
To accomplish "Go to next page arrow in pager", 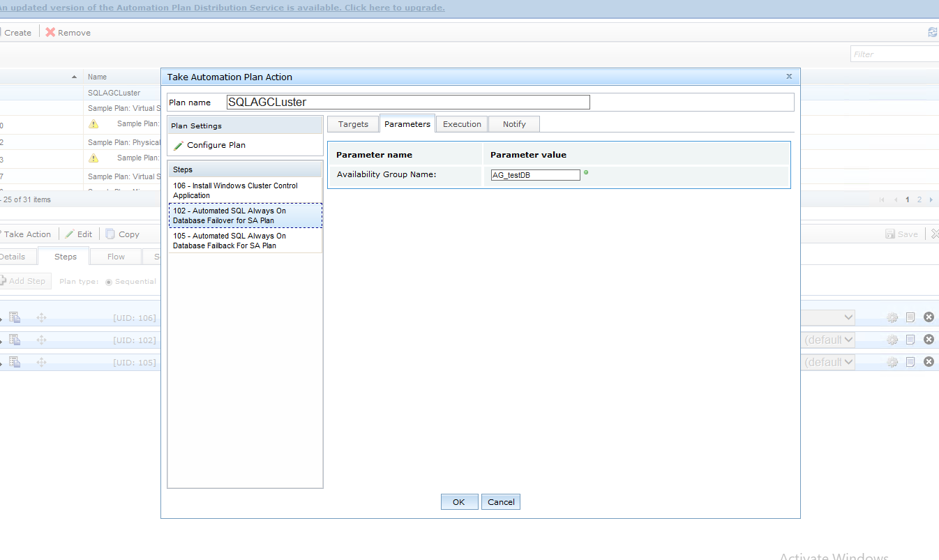I will tap(931, 200).
